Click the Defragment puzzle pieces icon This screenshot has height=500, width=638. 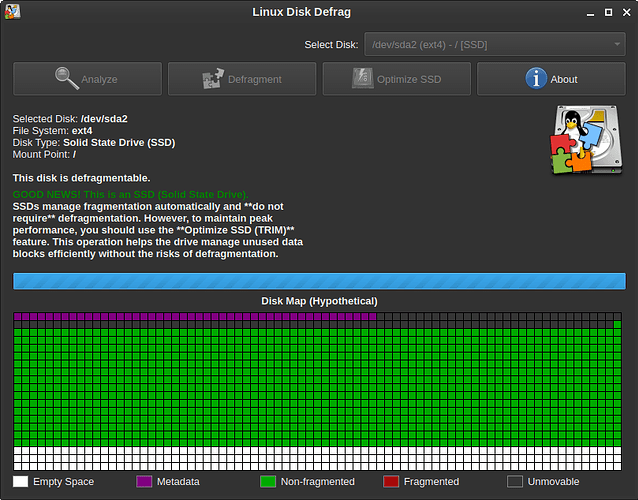[x=214, y=79]
